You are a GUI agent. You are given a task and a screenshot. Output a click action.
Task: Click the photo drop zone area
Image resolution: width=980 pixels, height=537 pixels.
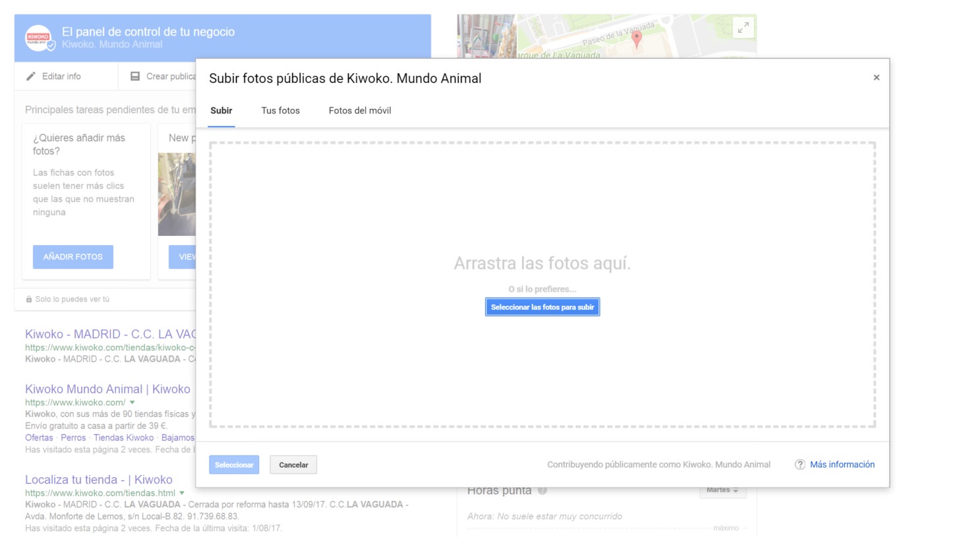click(x=542, y=285)
